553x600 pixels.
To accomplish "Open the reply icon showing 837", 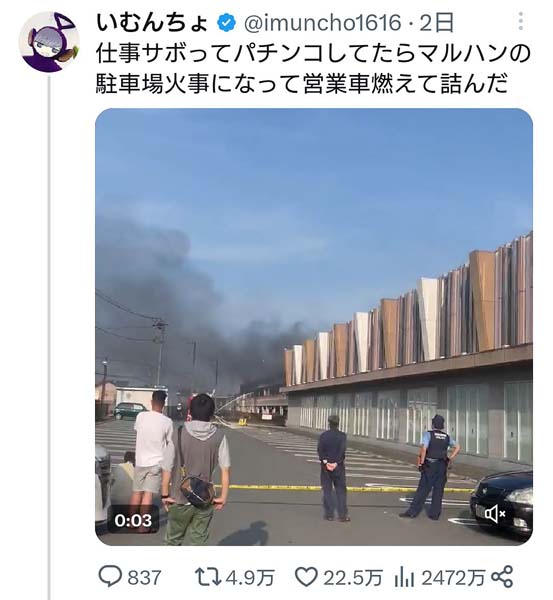I will tap(110, 577).
